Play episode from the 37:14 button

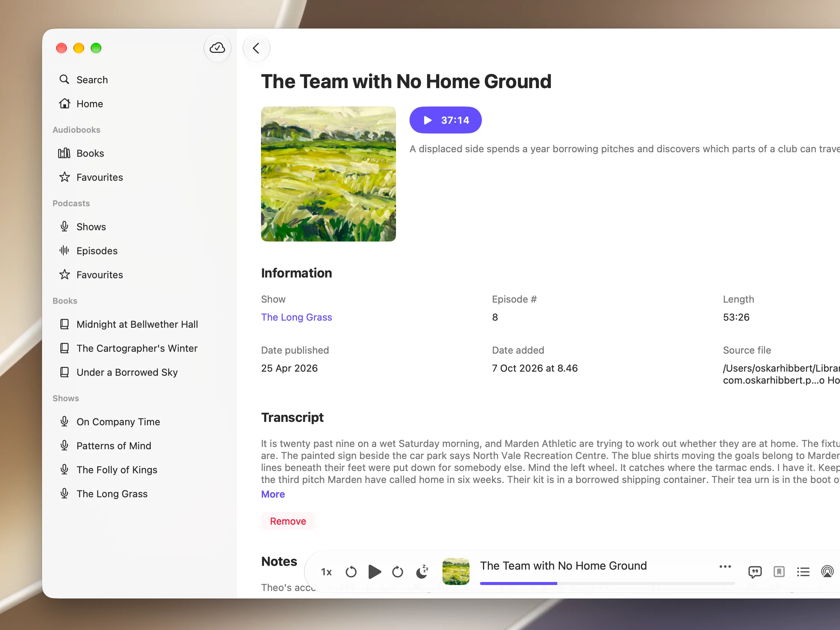coord(445,120)
